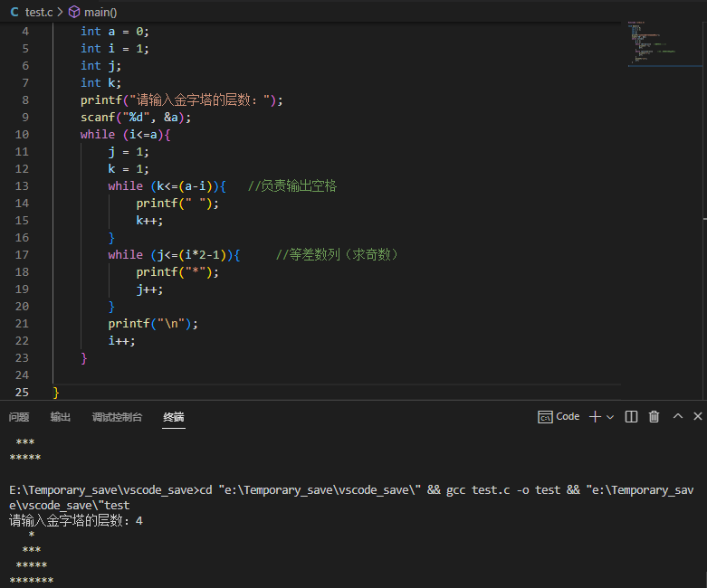Select the 终端 panel tab
This screenshot has width=707, height=588.
pos(174,417)
